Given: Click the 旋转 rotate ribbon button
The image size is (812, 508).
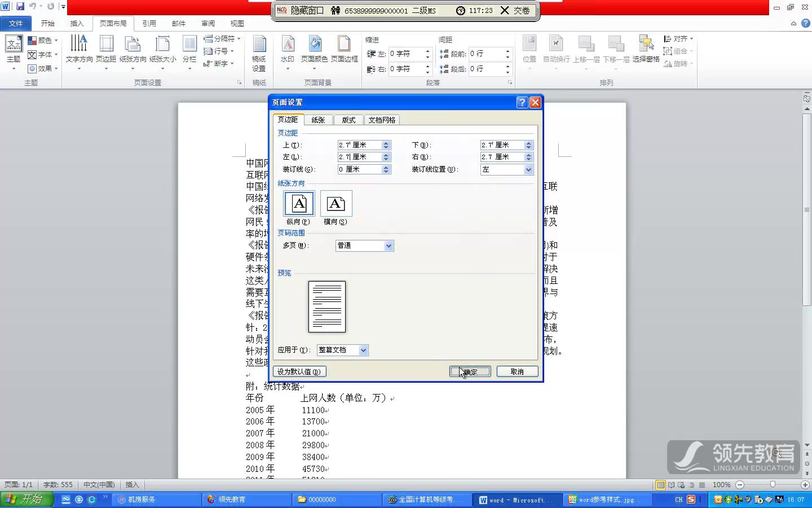Looking at the screenshot, I should click(678, 64).
